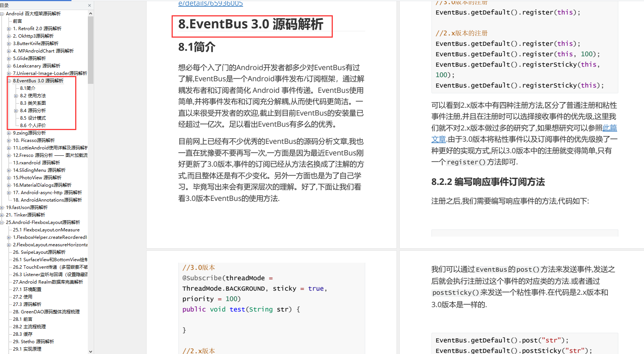Expand the 19.fastJson源码解析 node
Screen dimensions: 644x354
pyautogui.click(x=2, y=208)
